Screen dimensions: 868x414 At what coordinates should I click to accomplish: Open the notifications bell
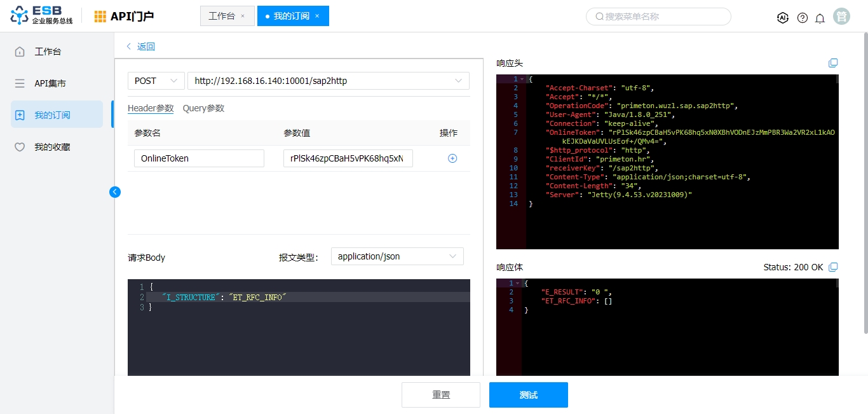pos(820,18)
